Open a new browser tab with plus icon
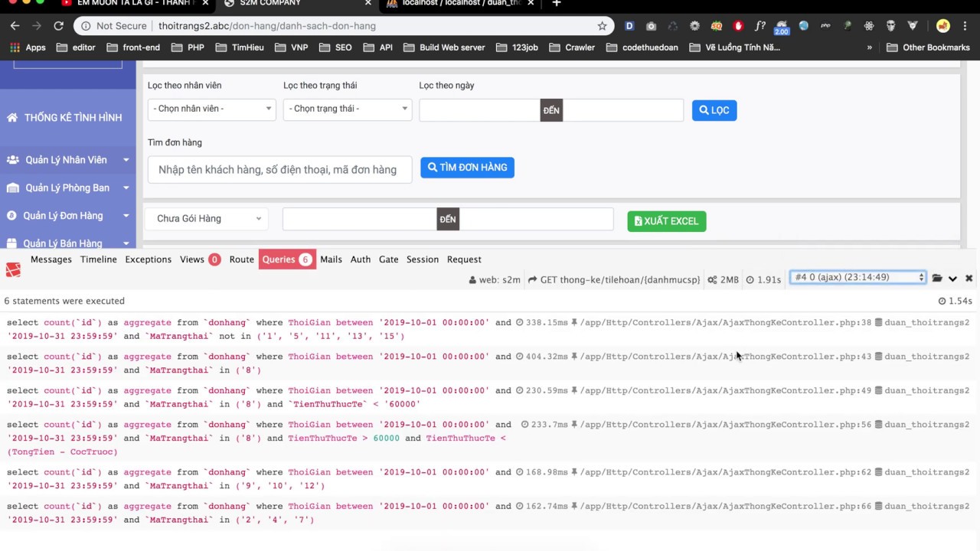980x551 pixels. click(557, 4)
